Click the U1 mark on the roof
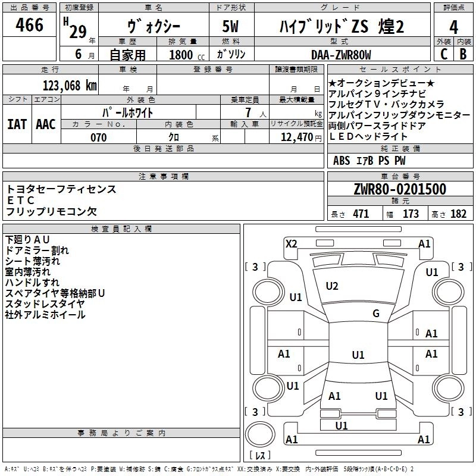The image size is (476, 476). (358, 355)
